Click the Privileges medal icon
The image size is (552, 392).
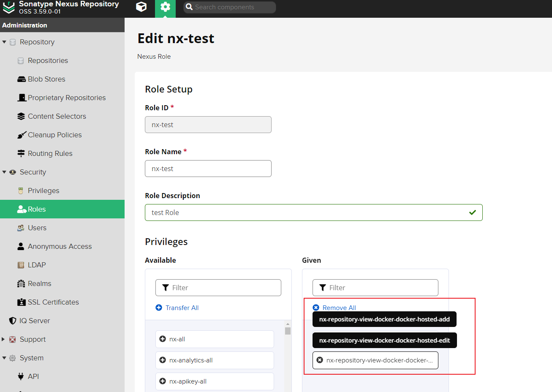click(x=21, y=191)
